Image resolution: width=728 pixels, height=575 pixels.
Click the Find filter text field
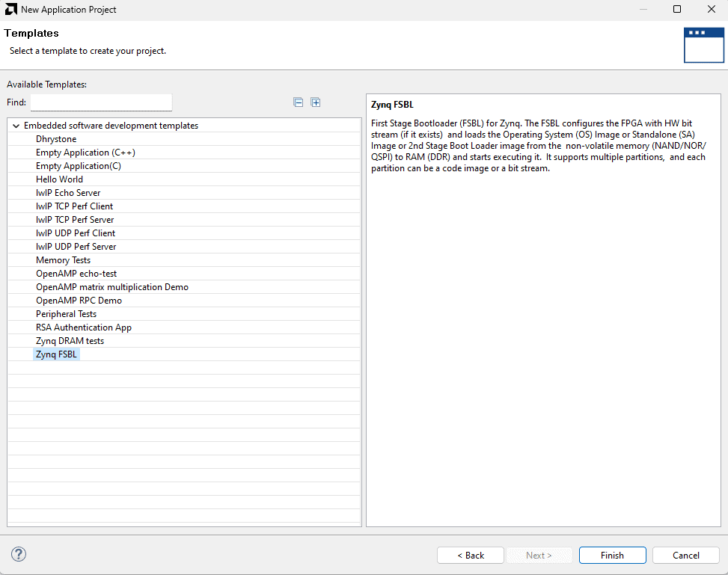(x=101, y=102)
